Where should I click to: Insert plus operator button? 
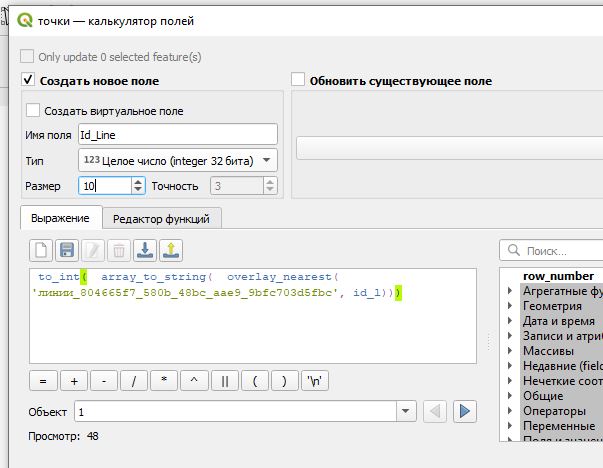tap(74, 381)
